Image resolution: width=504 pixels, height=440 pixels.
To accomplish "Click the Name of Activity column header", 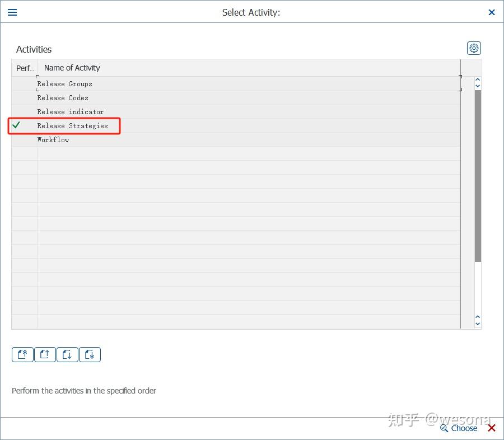I will [72, 68].
